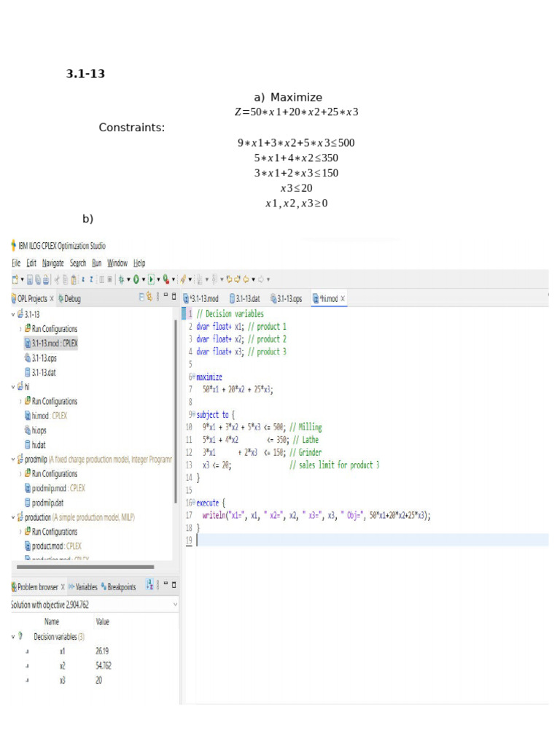Click the External Tools run icon
Image resolution: width=560 pixels, height=747 pixels.
point(166,279)
